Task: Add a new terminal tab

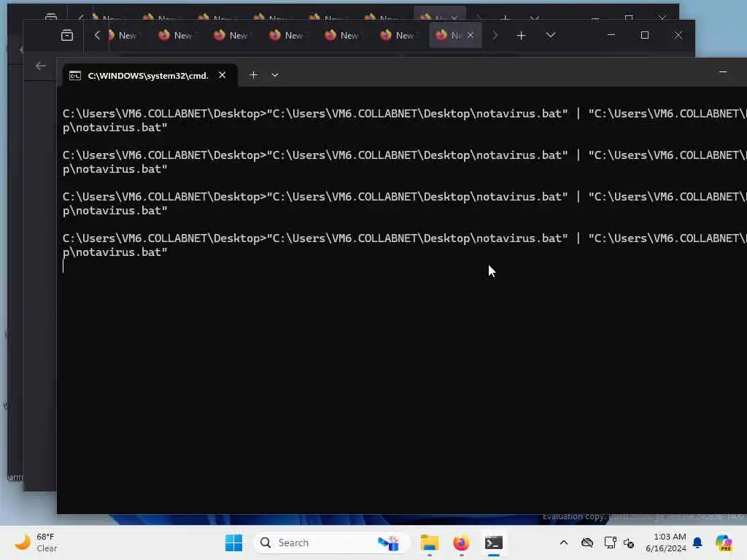Action: 253,75
